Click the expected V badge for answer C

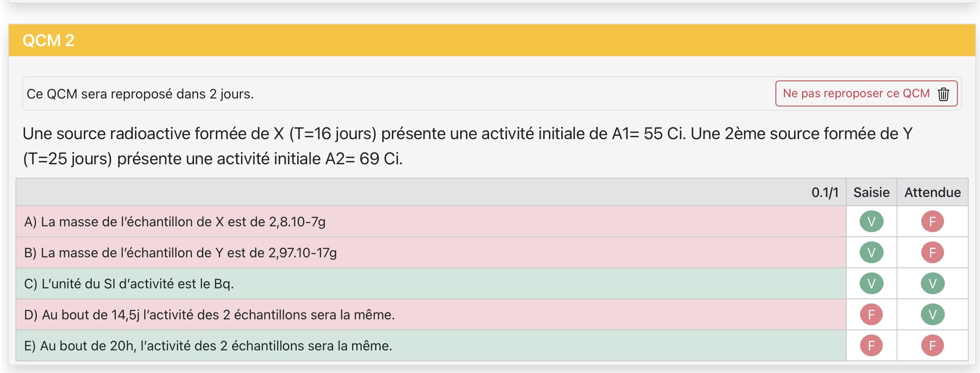pos(932,283)
